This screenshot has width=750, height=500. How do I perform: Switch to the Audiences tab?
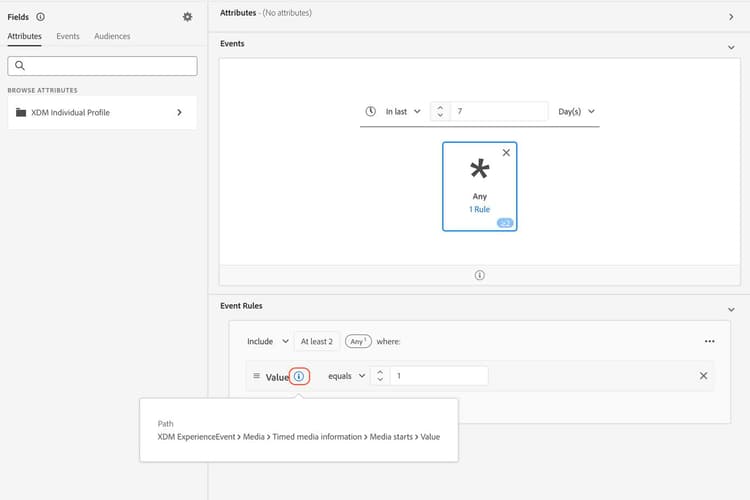point(112,36)
